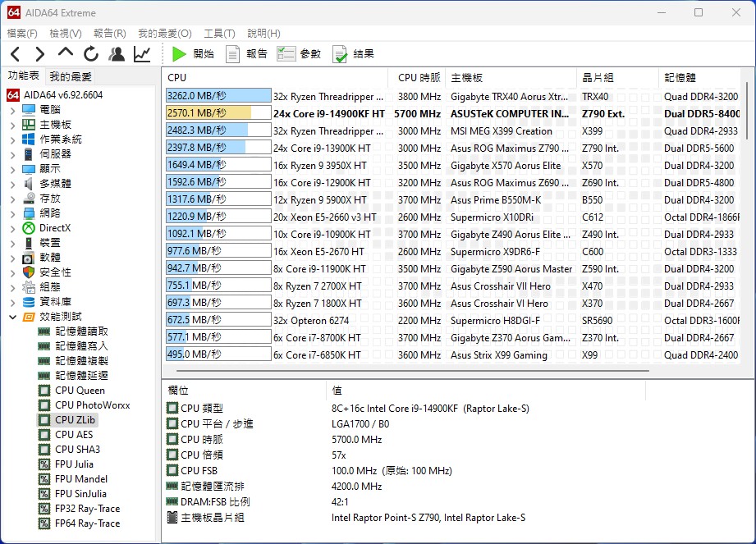The image size is (756, 544).
Task: Open the 報告 report toolbar button
Action: point(246,54)
